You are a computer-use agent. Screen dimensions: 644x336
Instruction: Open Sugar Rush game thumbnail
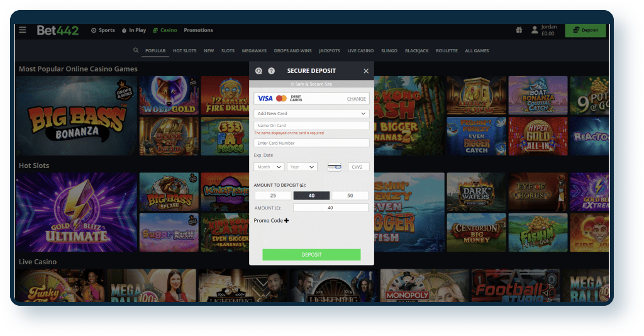169,232
